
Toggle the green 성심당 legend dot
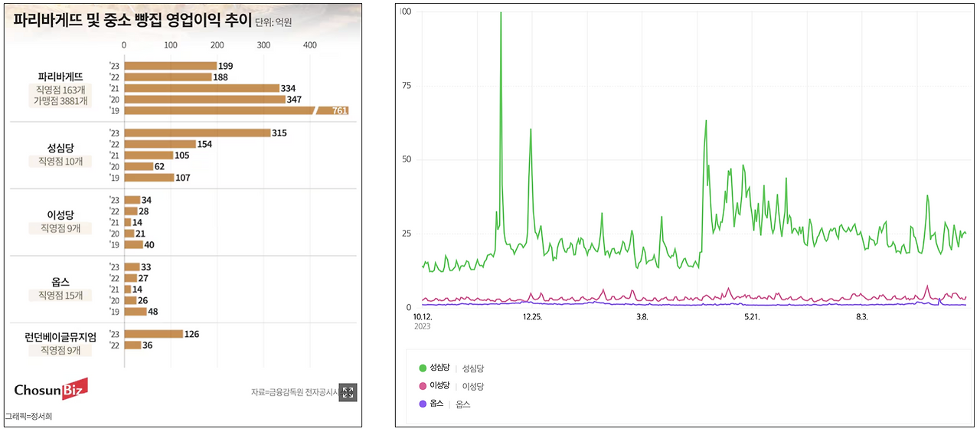click(423, 368)
